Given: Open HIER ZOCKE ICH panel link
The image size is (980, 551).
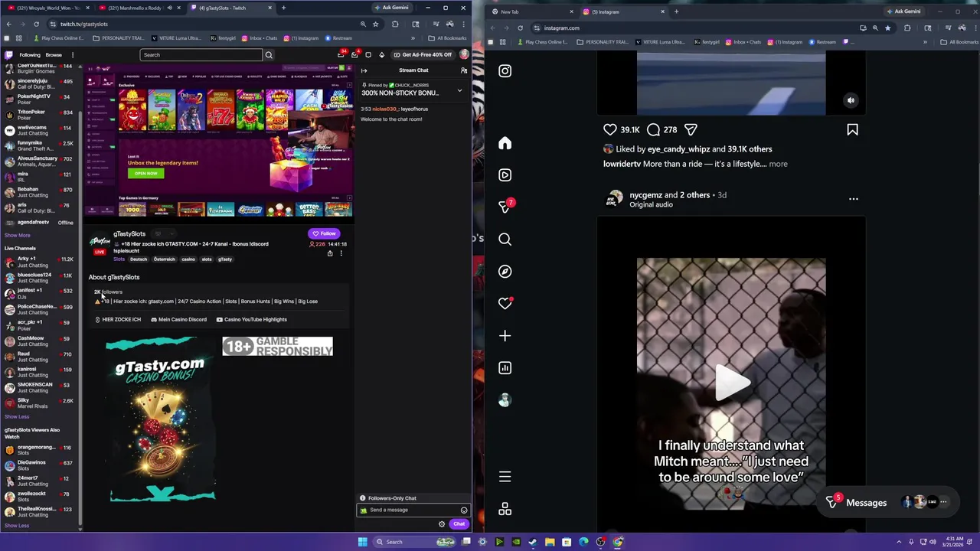Looking at the screenshot, I should (x=118, y=319).
